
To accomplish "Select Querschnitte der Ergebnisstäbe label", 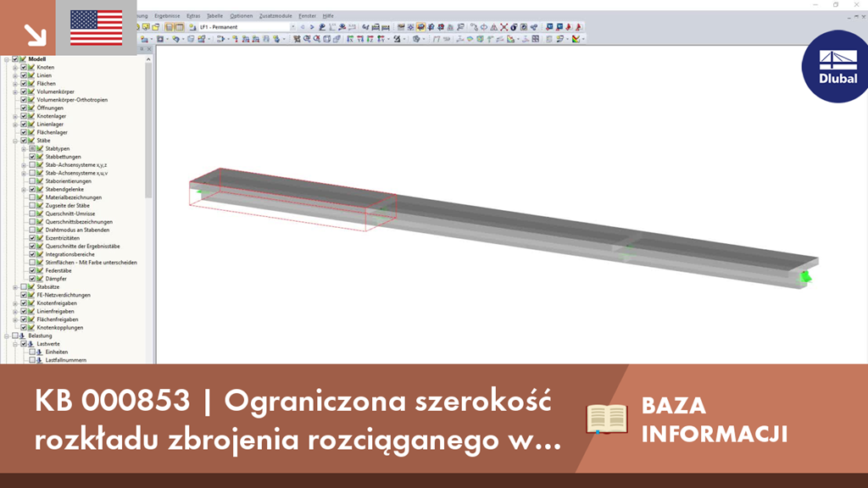I will (82, 247).
